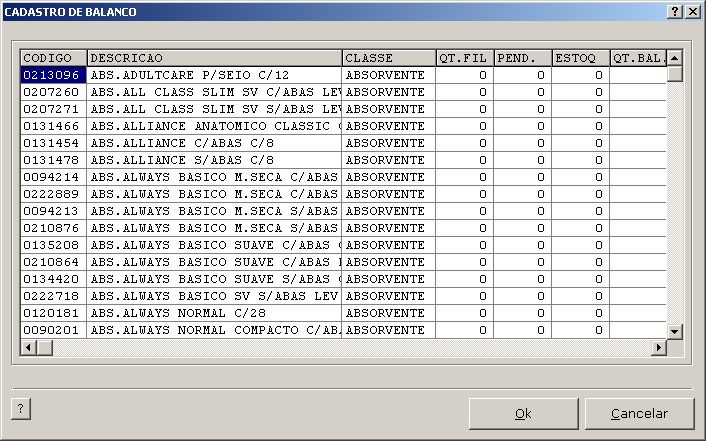The height and width of the screenshot is (441, 706).
Task: Click description ABS.ALWAYS BASICO SV S/ABAS LEV
Action: 214,296
